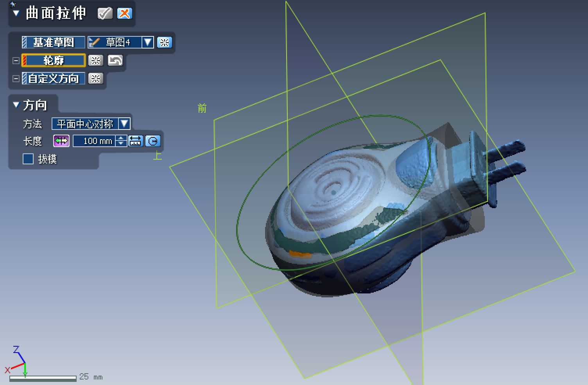Screen dimensions: 588x385
Task: Flip the extrude direction with the purple arrow icon
Action: pos(61,141)
